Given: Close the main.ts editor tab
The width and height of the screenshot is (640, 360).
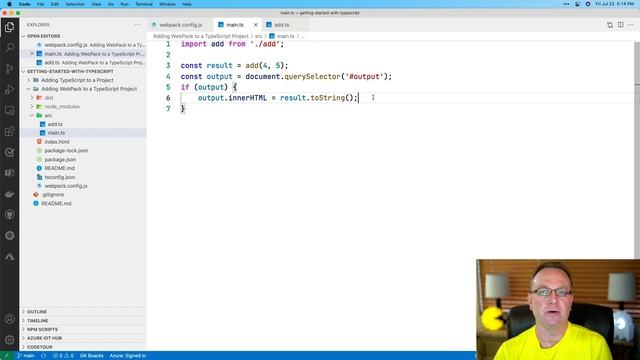Looking at the screenshot, I should (x=256, y=25).
